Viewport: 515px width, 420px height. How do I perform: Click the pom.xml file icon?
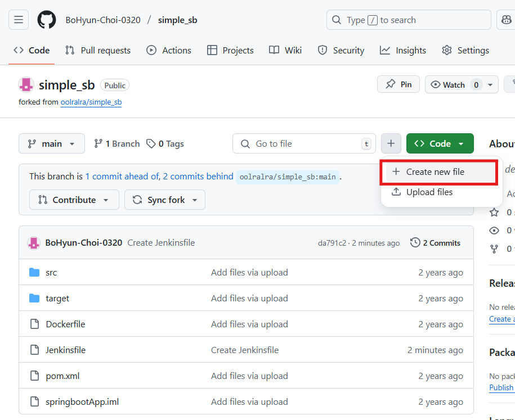pyautogui.click(x=34, y=376)
